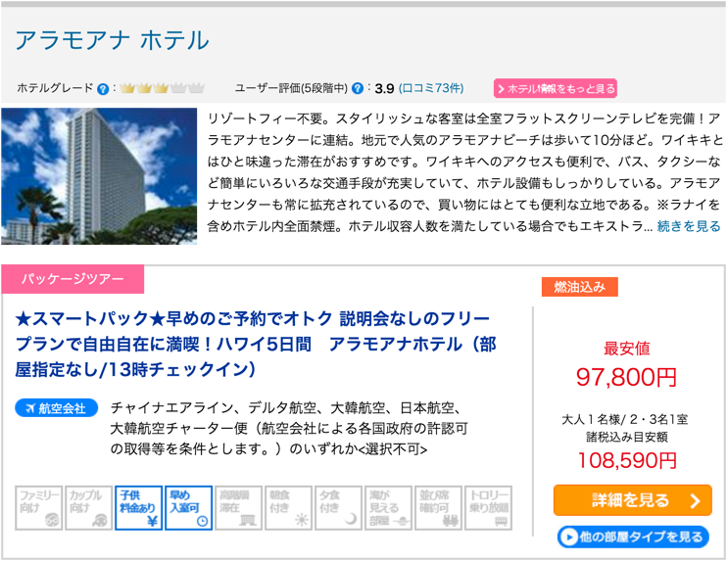Click the 早め入室可 feature icon
The image size is (728, 562).
188,508
